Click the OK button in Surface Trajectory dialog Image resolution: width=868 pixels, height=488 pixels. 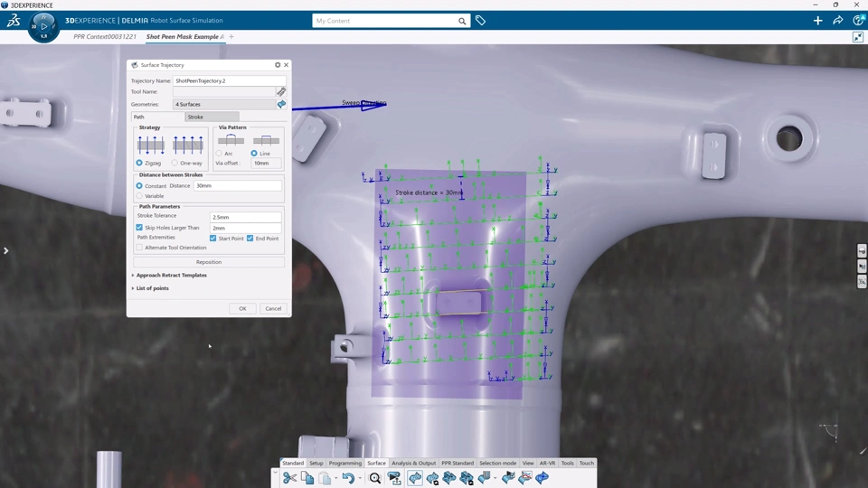click(x=242, y=309)
